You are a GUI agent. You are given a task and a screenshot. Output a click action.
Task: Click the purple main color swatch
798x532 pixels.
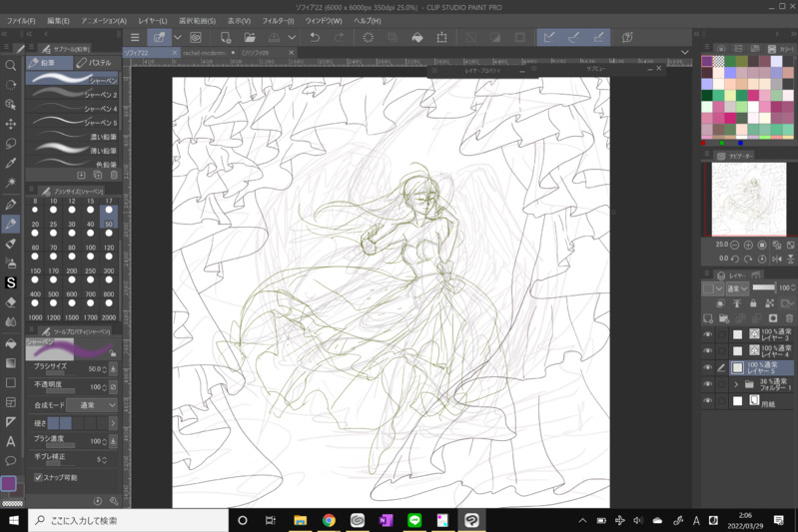(9, 484)
